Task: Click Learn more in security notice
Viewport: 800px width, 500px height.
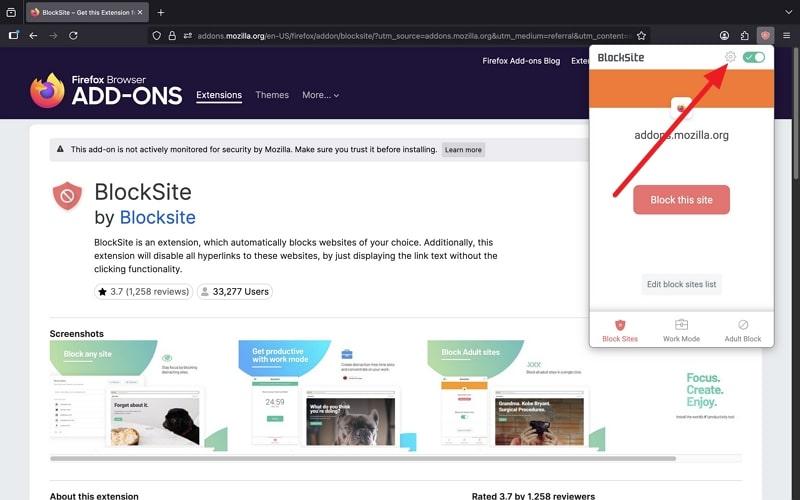Action: (x=463, y=150)
